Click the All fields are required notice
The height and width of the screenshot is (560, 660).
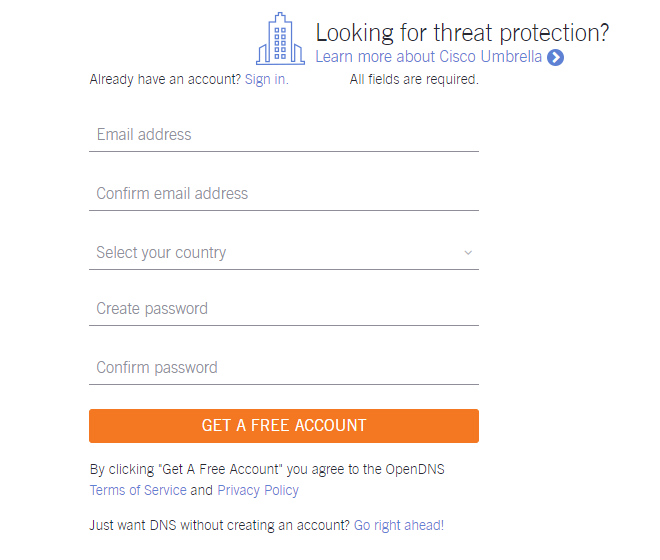(x=414, y=79)
